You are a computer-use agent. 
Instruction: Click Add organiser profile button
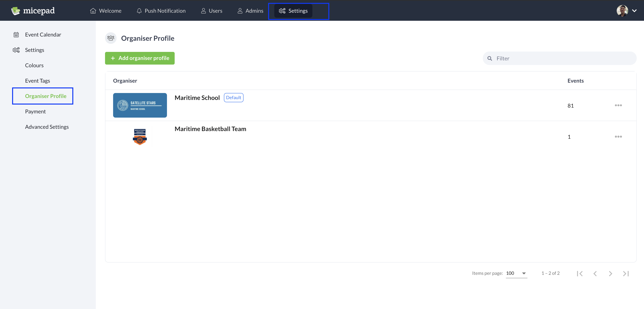click(x=140, y=58)
